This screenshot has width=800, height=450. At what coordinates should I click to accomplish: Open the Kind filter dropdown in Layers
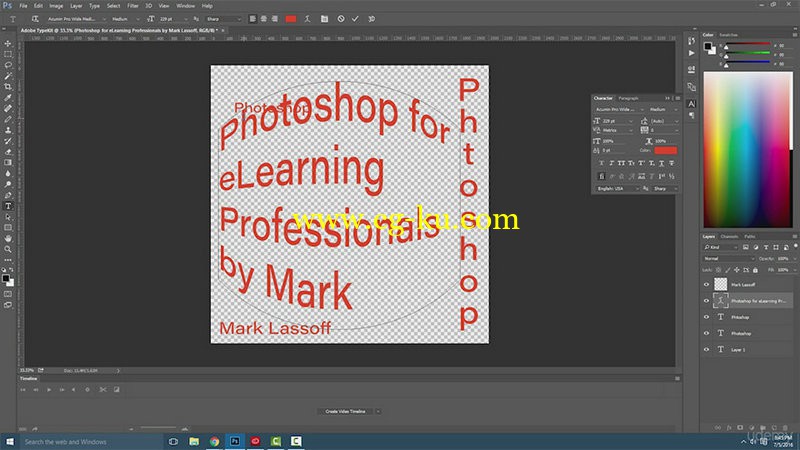pos(721,247)
